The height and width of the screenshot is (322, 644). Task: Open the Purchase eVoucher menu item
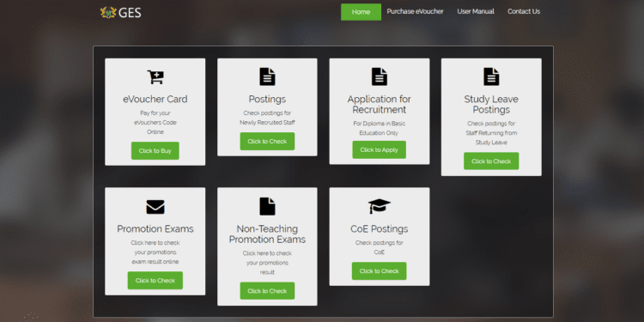pos(416,11)
